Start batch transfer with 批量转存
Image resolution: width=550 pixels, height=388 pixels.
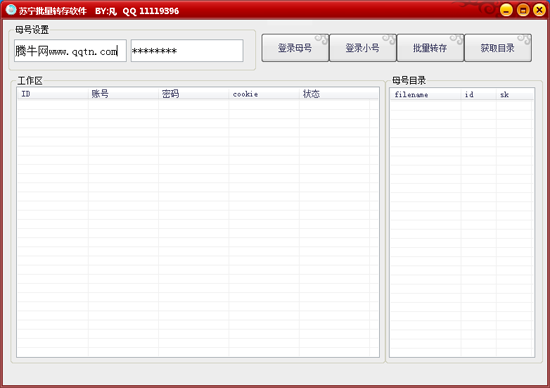pos(430,48)
